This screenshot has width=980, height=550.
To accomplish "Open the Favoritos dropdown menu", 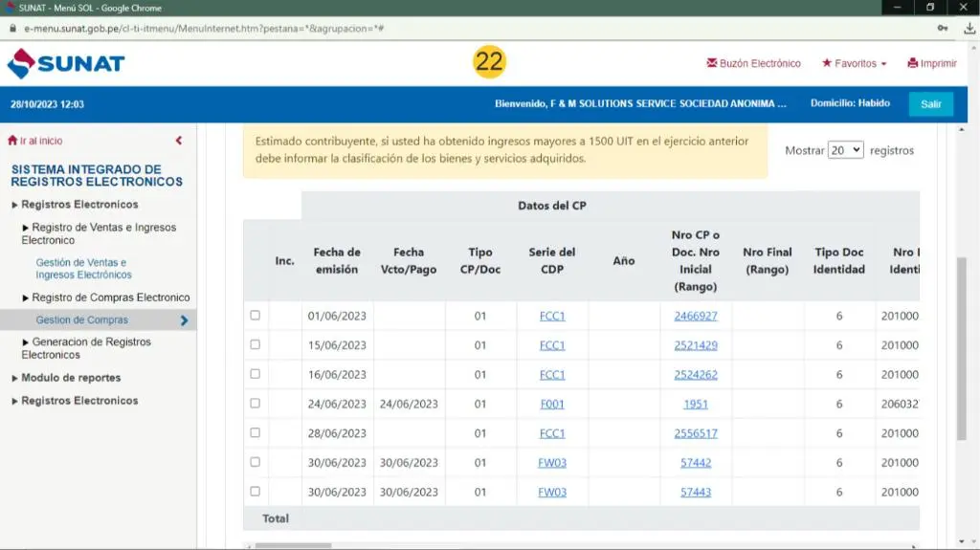I will tap(854, 63).
